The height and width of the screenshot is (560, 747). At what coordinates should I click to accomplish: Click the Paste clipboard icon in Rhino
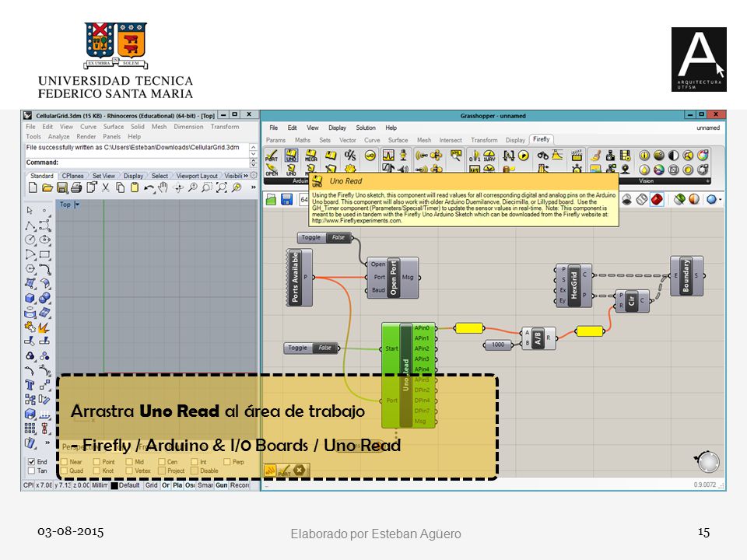point(135,187)
